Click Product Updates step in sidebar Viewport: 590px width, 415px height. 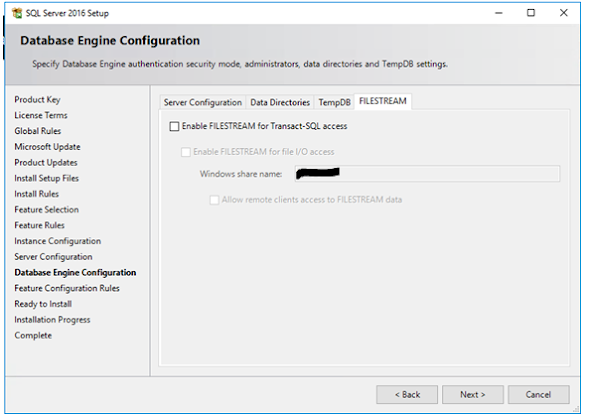click(46, 163)
